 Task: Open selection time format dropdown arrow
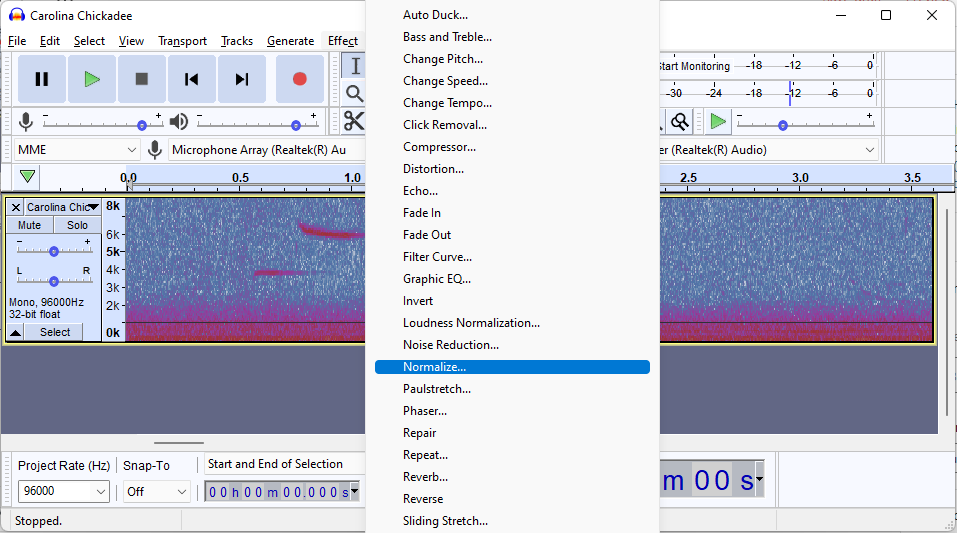tap(355, 491)
